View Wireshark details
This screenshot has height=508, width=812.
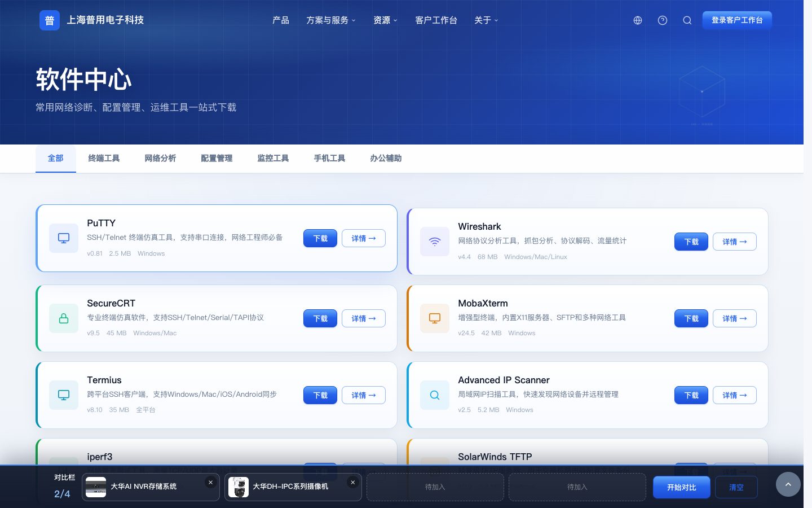(x=735, y=242)
